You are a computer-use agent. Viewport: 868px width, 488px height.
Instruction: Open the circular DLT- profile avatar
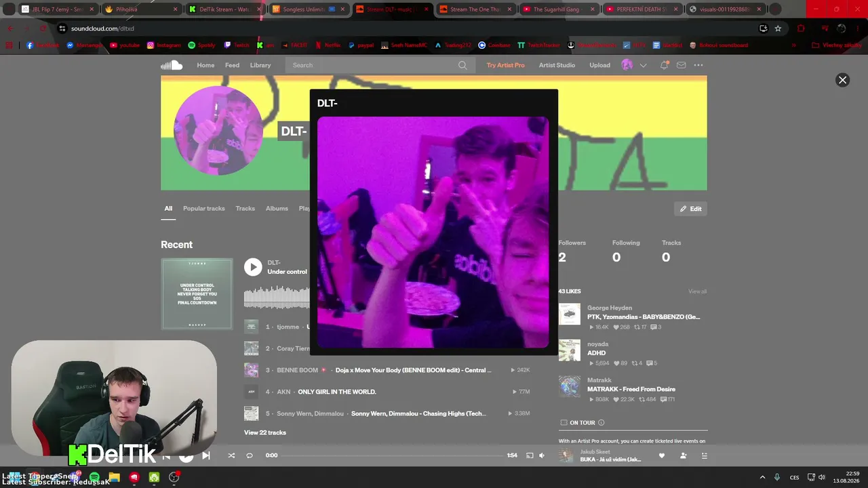point(218,131)
